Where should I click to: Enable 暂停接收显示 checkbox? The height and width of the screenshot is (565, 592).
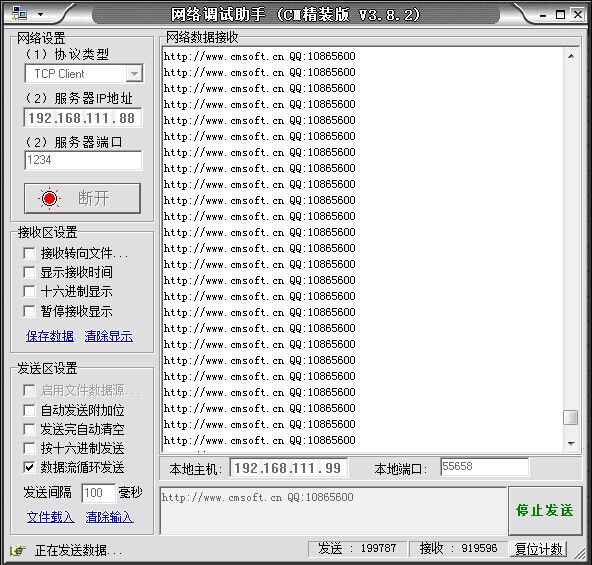tap(29, 311)
